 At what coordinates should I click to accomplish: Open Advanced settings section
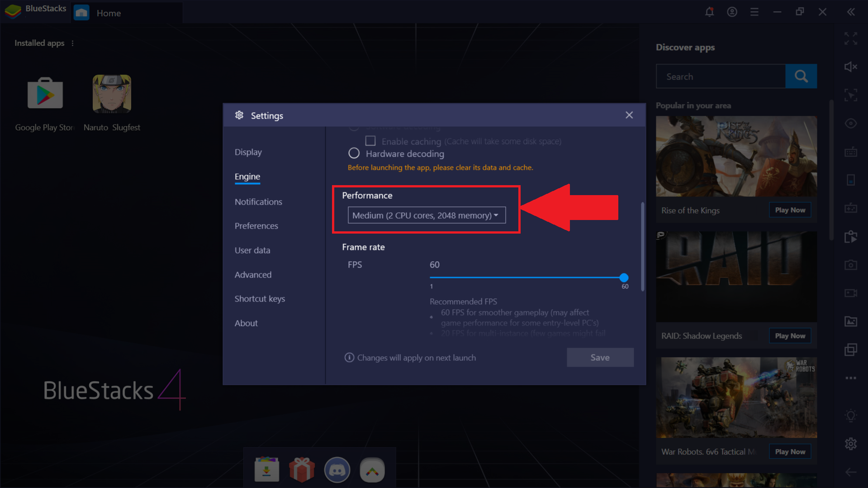pyautogui.click(x=253, y=275)
